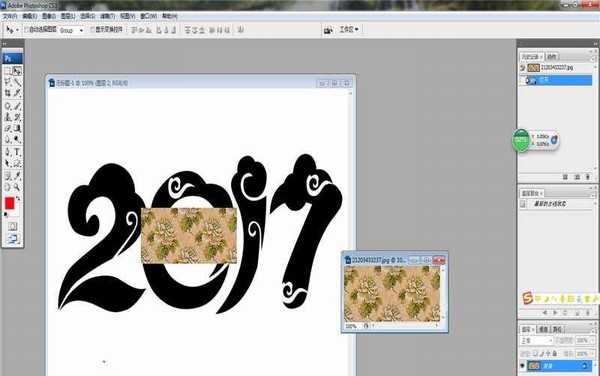This screenshot has width=600, height=376.
Task: Change screen mode from toolbox bottom
Action: pyautogui.click(x=13, y=239)
